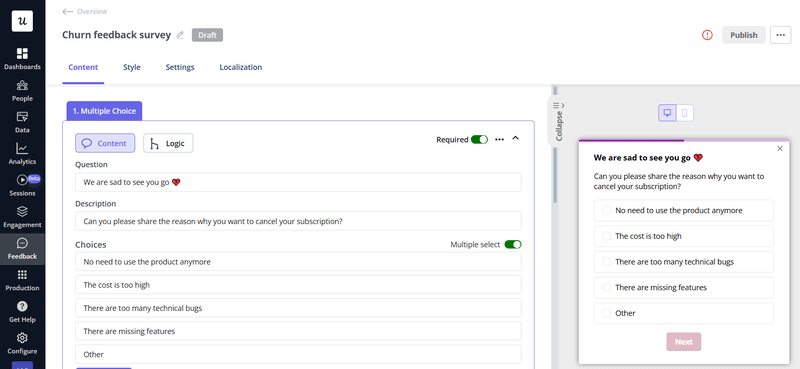Go back to Overview
The width and height of the screenshot is (800, 369).
[x=85, y=11]
